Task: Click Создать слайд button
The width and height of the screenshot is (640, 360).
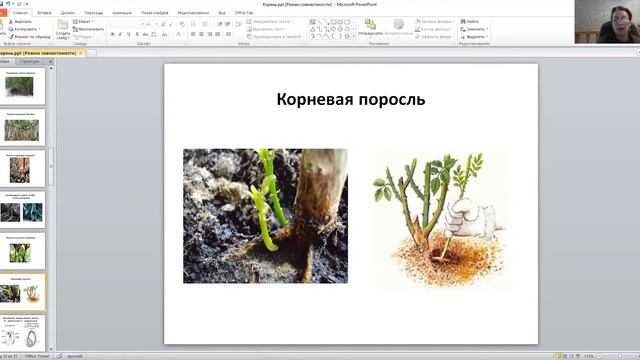Action: tap(62, 29)
